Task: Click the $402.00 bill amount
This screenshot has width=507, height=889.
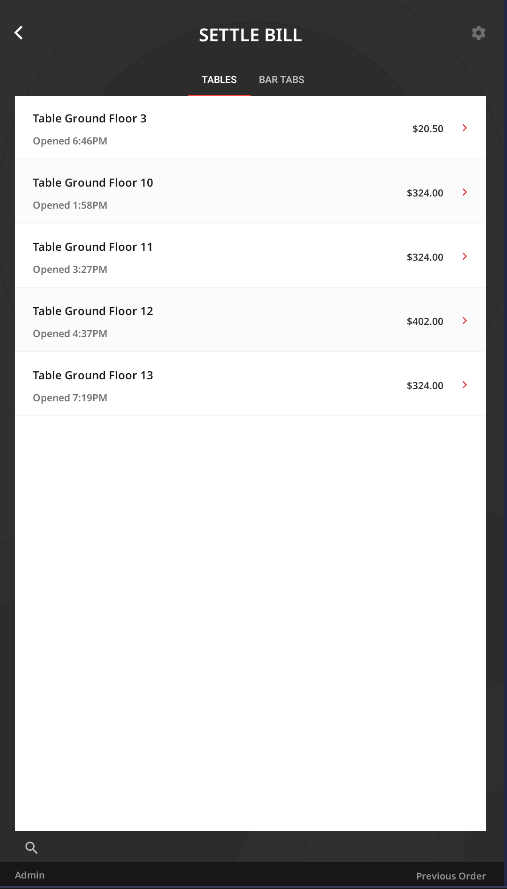Action: [x=425, y=321]
